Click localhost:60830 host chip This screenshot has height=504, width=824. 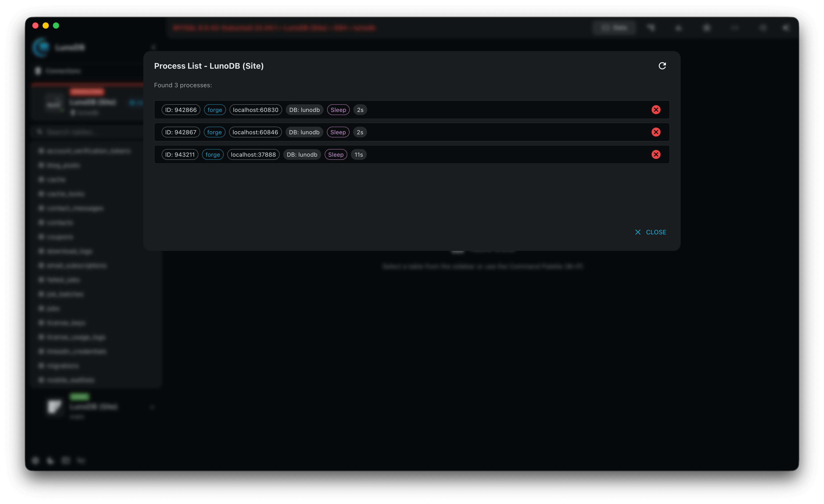pyautogui.click(x=255, y=110)
